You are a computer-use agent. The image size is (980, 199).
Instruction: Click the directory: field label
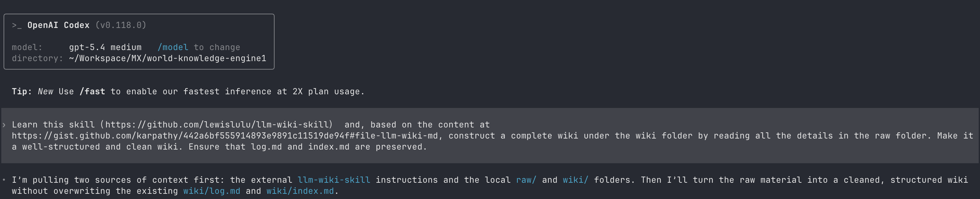point(37,59)
